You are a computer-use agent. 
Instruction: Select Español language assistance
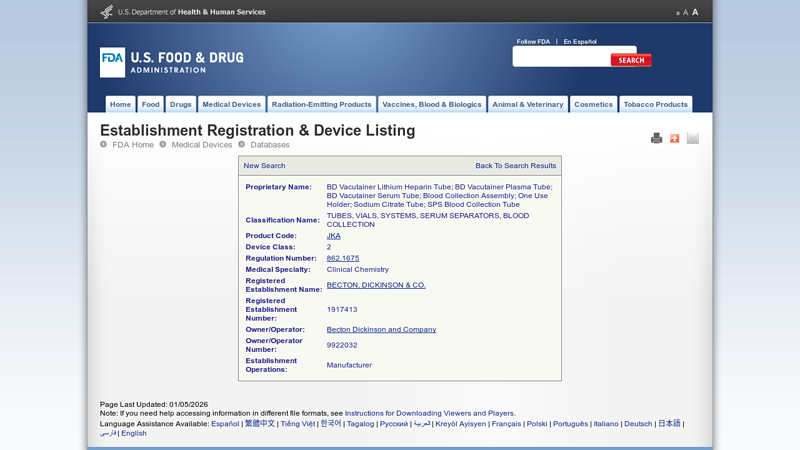coord(225,424)
